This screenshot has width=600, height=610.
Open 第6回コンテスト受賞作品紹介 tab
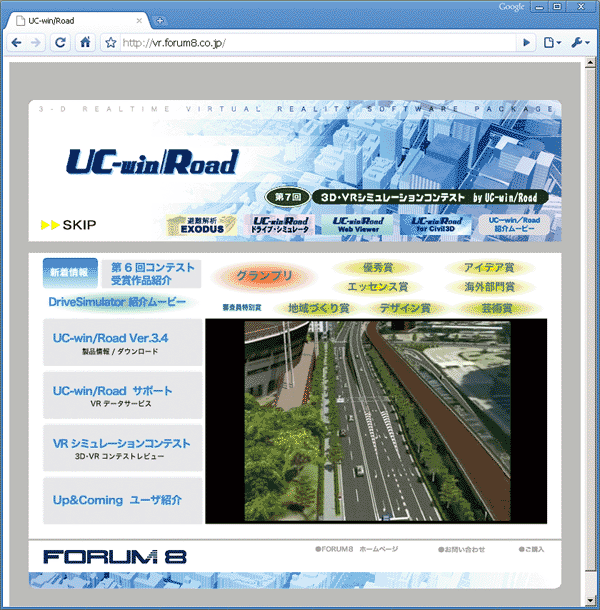point(151,274)
